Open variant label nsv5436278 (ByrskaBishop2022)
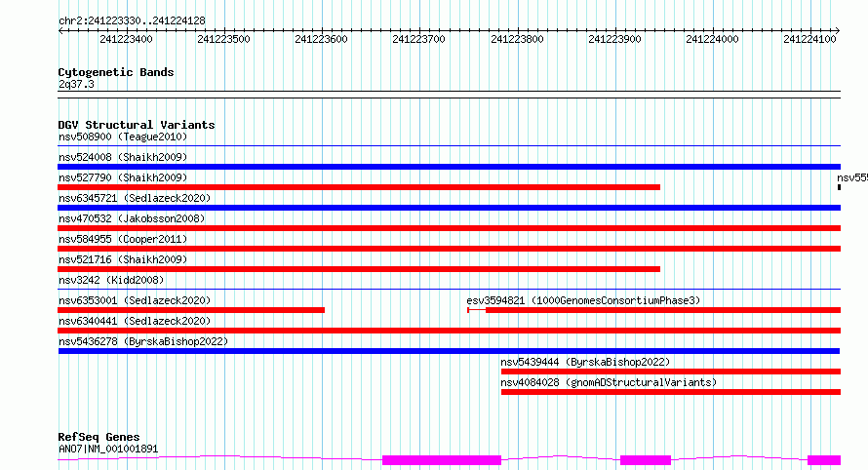 tap(143, 341)
